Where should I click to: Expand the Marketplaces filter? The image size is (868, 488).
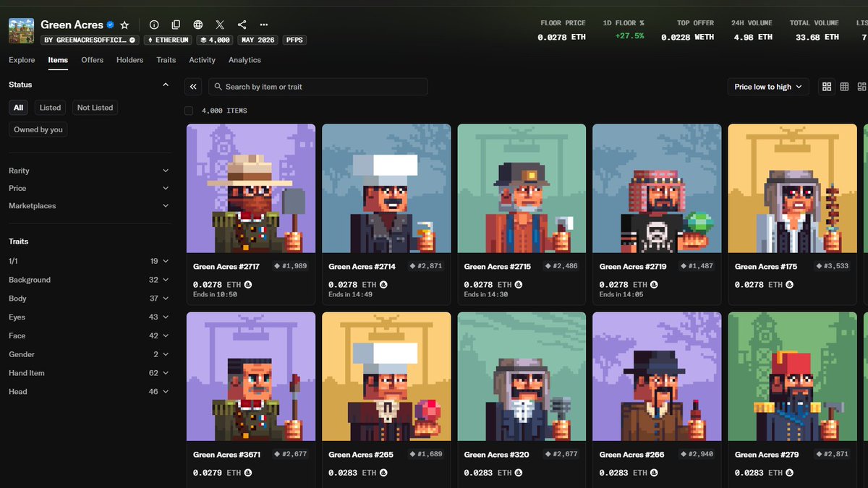pyautogui.click(x=90, y=206)
